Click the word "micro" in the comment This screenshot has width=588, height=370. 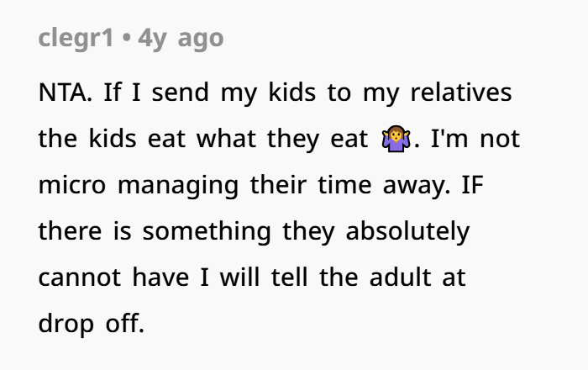(72, 185)
